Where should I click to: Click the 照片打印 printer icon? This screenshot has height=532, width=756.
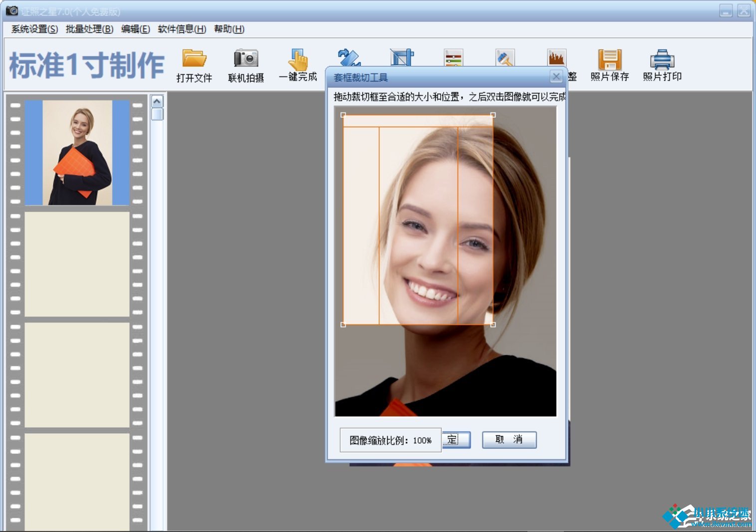click(662, 59)
